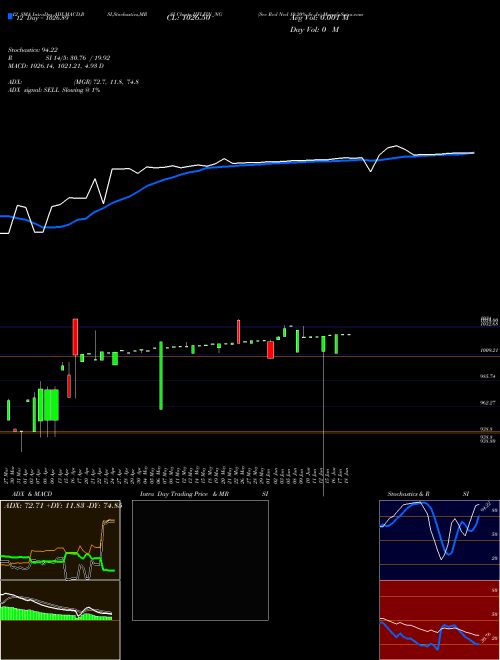The width and height of the screenshot is (500, 660).
Task: Click the tall red candlestick in mid April
Action: [75, 337]
